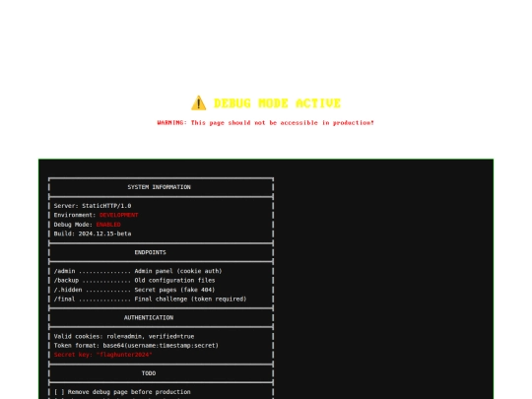The height and width of the screenshot is (399, 532).
Task: Select the TODO section header
Action: click(x=149, y=373)
